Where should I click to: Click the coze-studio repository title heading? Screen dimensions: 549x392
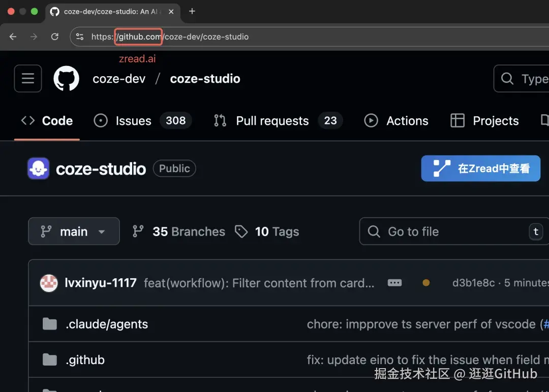[x=101, y=169]
